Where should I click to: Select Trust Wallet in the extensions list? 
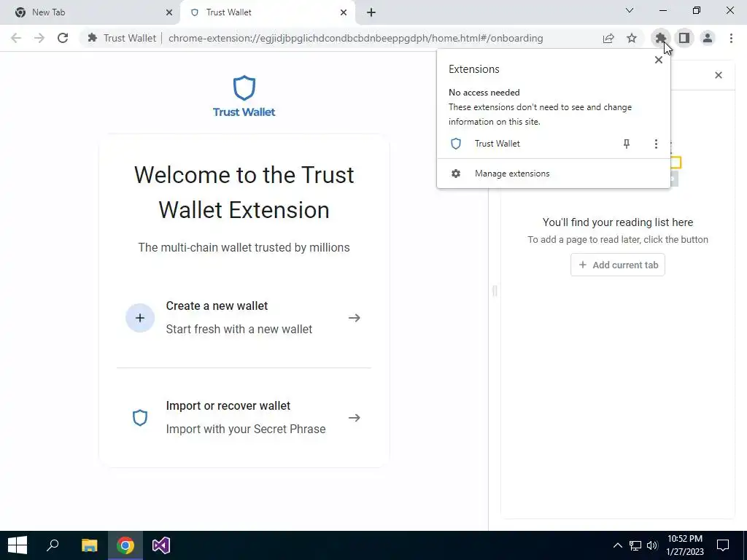[497, 144]
